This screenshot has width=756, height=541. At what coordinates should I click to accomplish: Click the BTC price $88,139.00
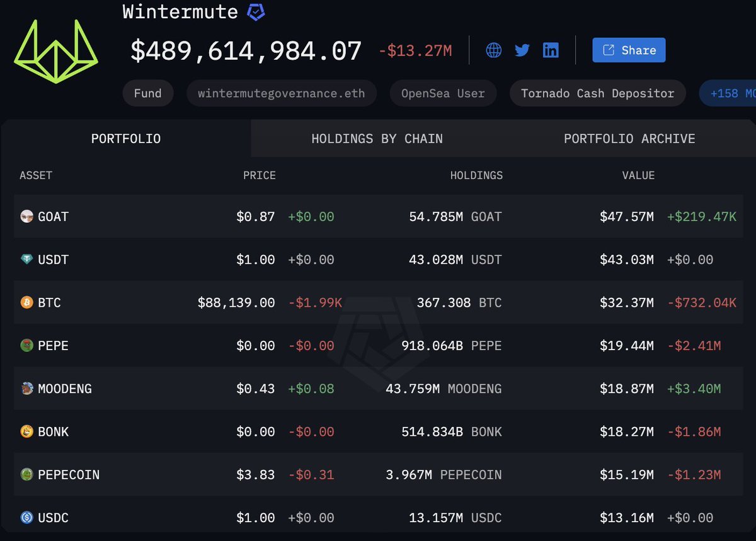click(236, 302)
